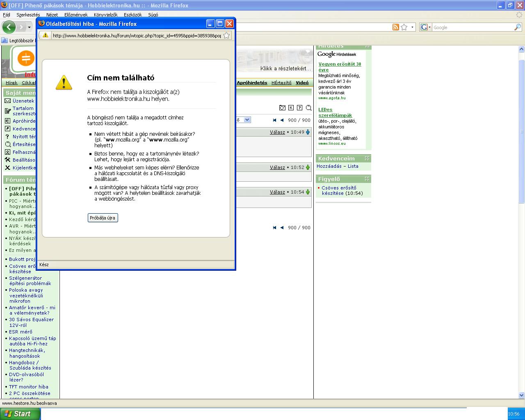Image resolution: width=525 pixels, height=420 pixels.
Task: Go back with the green Back arrow
Action: [x=9, y=27]
